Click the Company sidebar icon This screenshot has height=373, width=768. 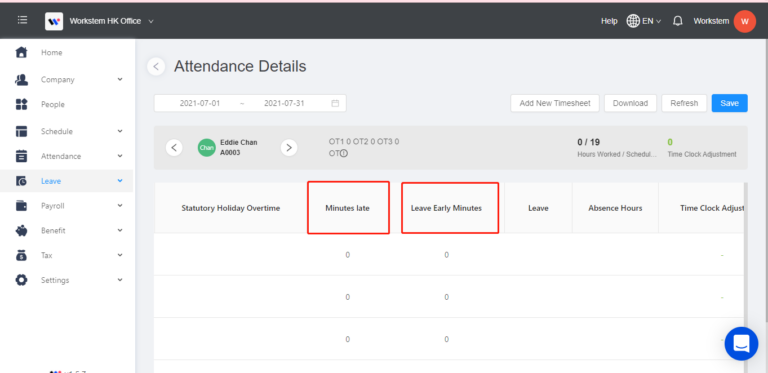pyautogui.click(x=21, y=79)
